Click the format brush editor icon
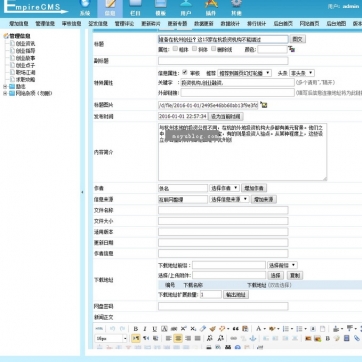 point(212,329)
